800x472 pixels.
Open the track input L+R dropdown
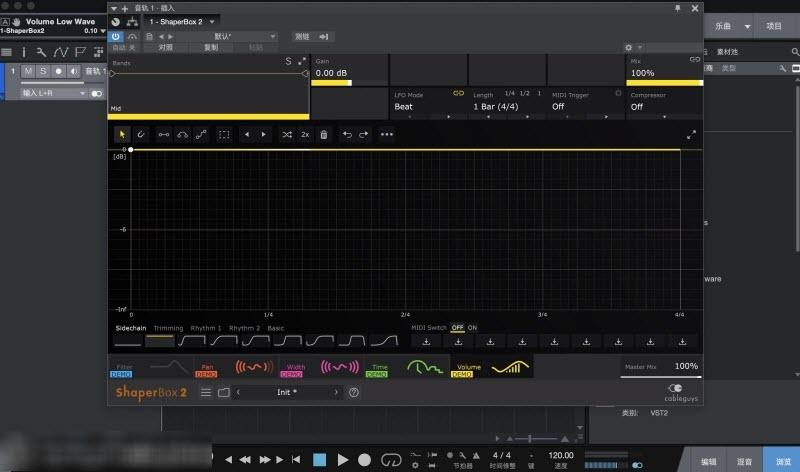coord(53,93)
